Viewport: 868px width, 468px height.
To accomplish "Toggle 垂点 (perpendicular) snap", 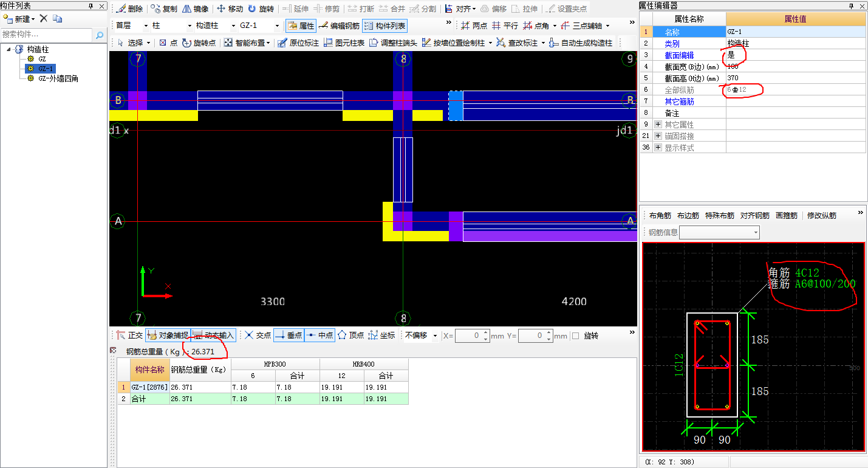I will coord(289,336).
